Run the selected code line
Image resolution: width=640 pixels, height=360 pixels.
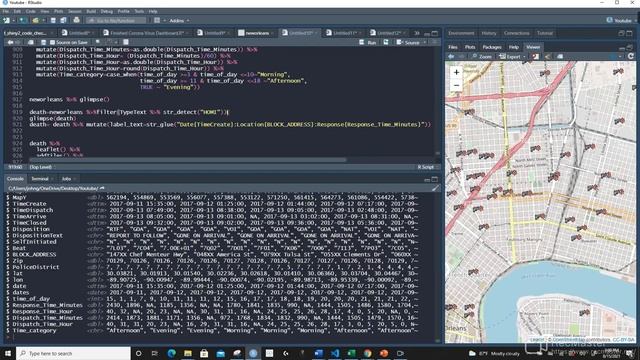pyautogui.click(x=368, y=42)
